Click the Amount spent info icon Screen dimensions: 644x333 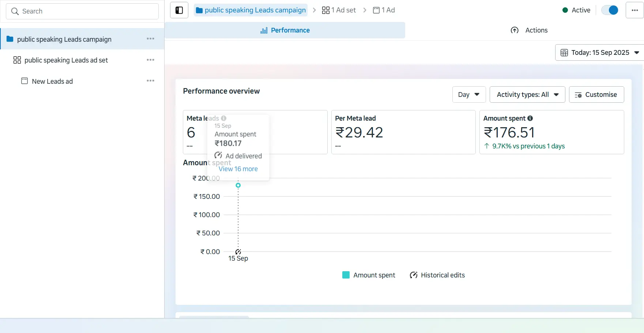[x=530, y=118]
